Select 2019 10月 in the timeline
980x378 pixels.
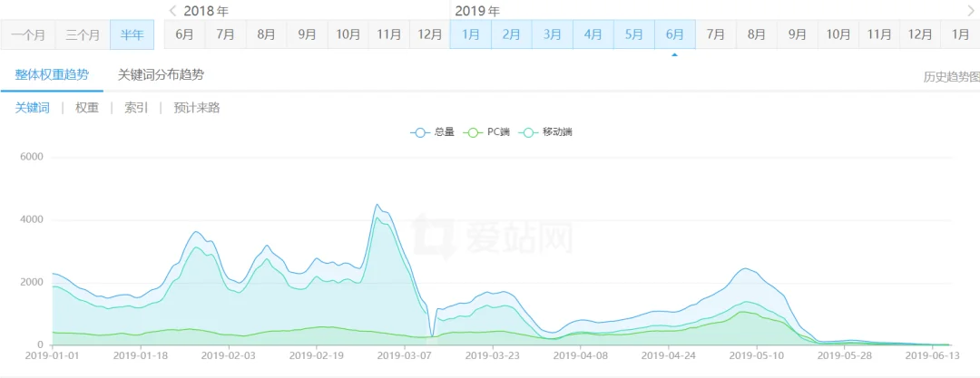(x=838, y=34)
